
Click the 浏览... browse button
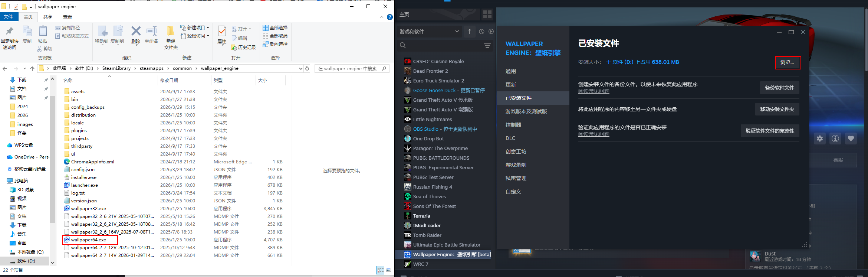pyautogui.click(x=788, y=62)
